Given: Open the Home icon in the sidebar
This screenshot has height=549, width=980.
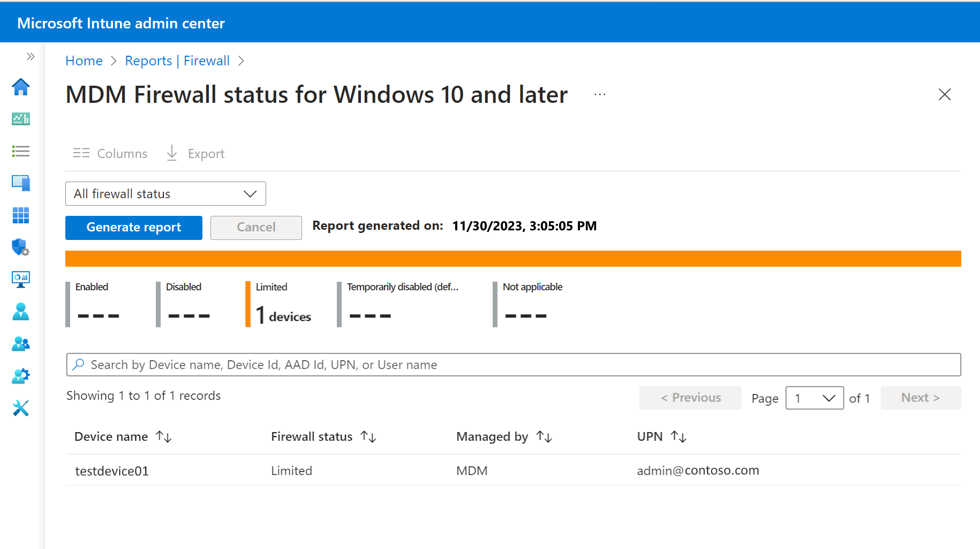Looking at the screenshot, I should [20, 87].
